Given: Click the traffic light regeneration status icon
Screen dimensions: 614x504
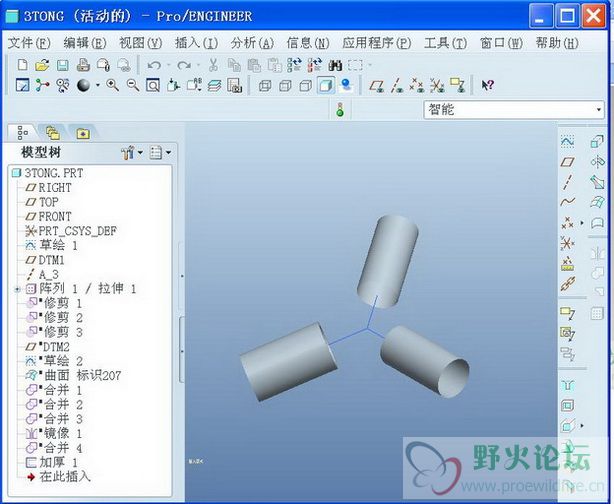Looking at the screenshot, I should [340, 109].
